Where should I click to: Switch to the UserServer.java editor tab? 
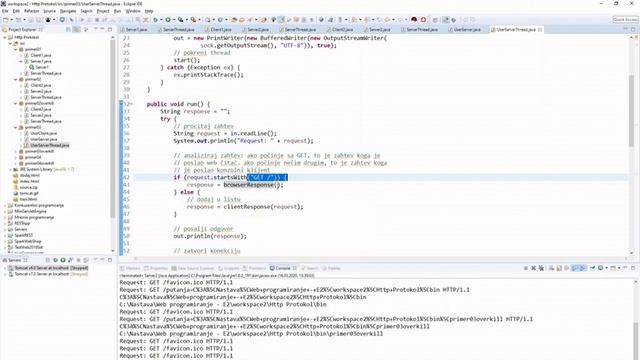467,29
